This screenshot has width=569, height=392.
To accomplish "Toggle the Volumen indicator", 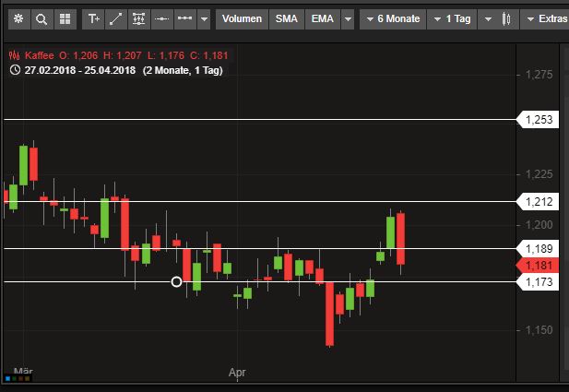I will [x=242, y=18].
